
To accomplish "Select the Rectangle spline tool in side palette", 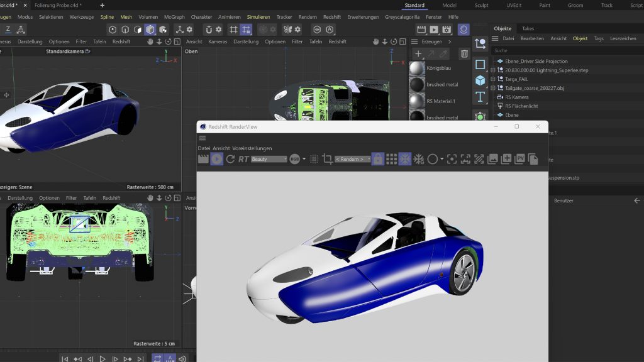I will [480, 64].
